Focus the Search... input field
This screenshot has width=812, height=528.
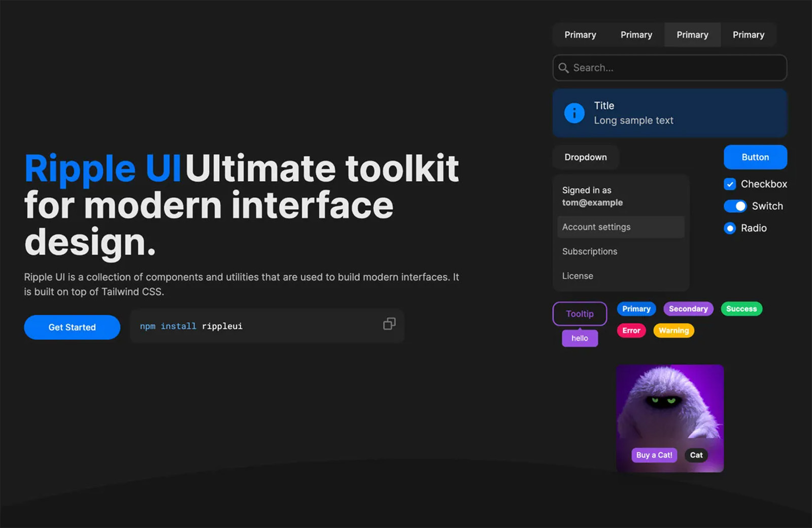tap(670, 68)
